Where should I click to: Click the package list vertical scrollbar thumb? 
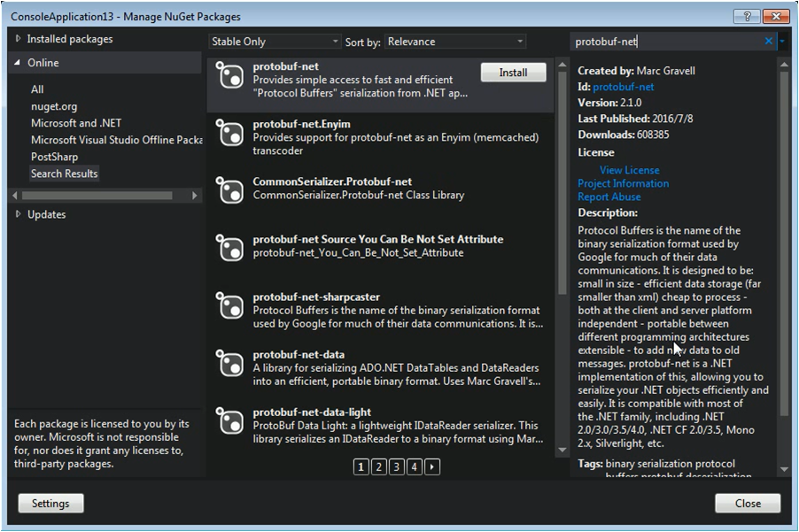[562, 182]
